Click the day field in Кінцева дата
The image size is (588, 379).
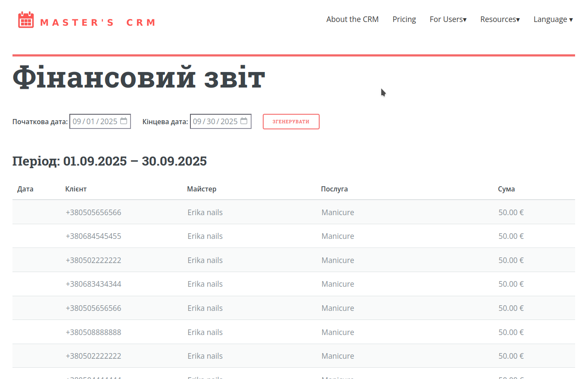[211, 122]
